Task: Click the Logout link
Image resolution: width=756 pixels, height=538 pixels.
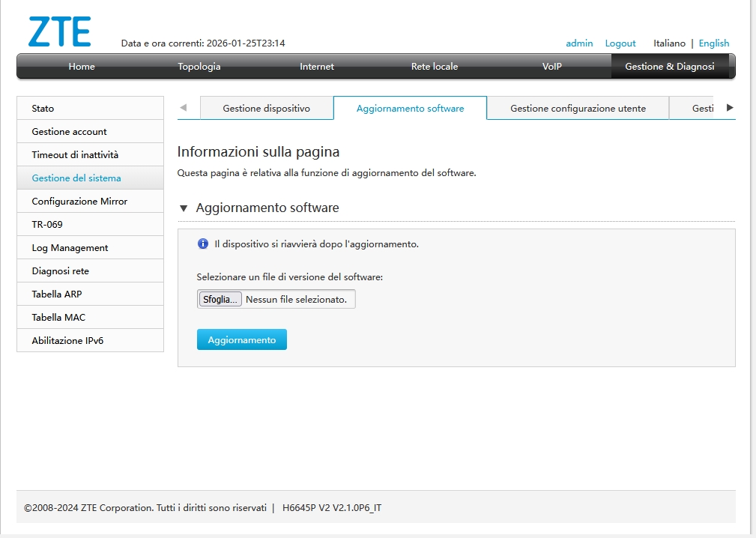Action: click(620, 43)
